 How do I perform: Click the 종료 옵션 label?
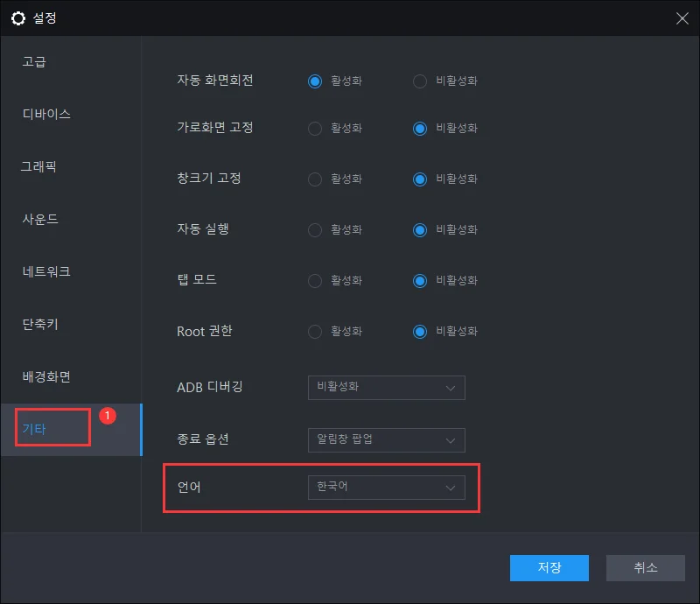203,439
